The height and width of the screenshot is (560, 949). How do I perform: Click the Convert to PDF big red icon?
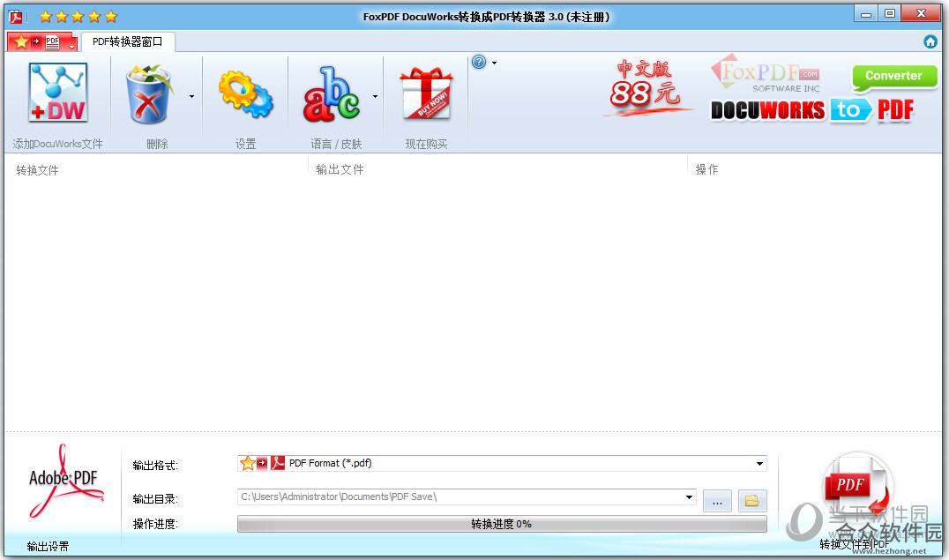857,484
